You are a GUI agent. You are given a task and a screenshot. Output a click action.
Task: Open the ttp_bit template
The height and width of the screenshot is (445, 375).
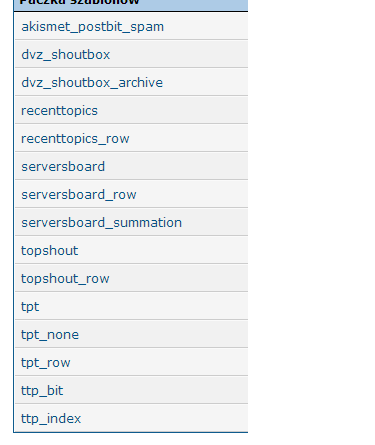point(42,391)
